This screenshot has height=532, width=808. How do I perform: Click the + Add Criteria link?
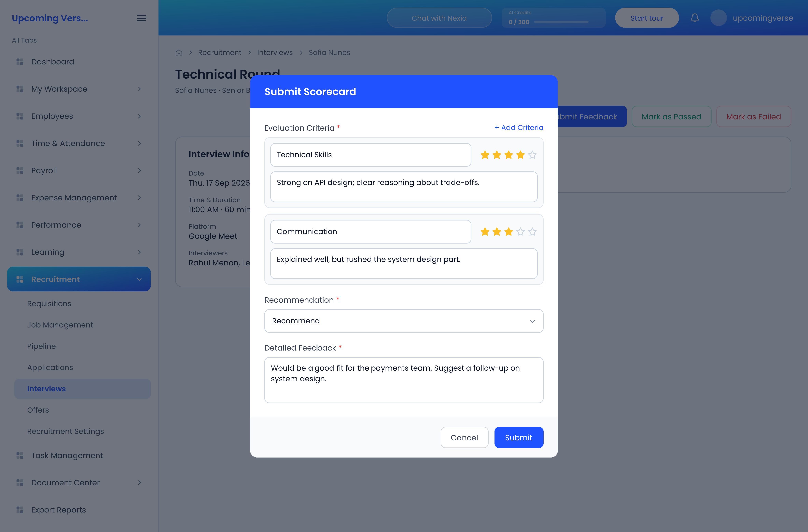click(x=519, y=127)
